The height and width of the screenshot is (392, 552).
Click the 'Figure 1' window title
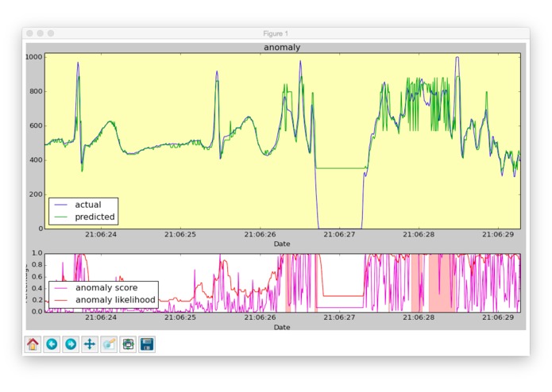(x=276, y=33)
